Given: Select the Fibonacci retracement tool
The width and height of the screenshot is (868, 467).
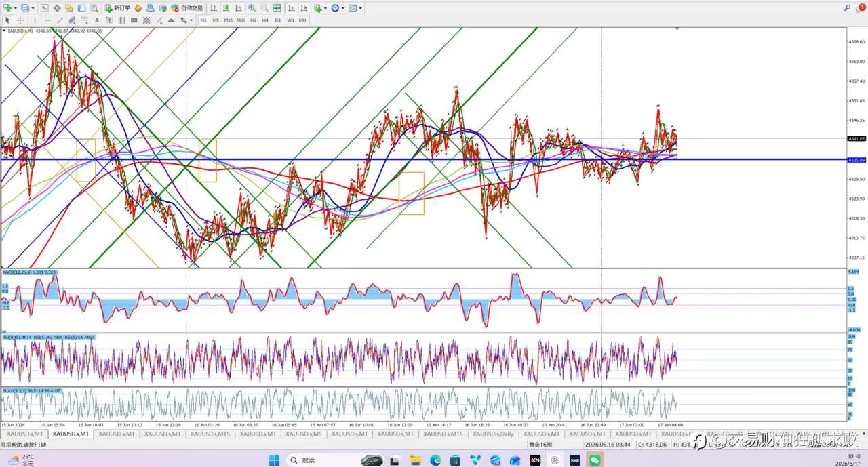Looking at the screenshot, I should point(85,20).
